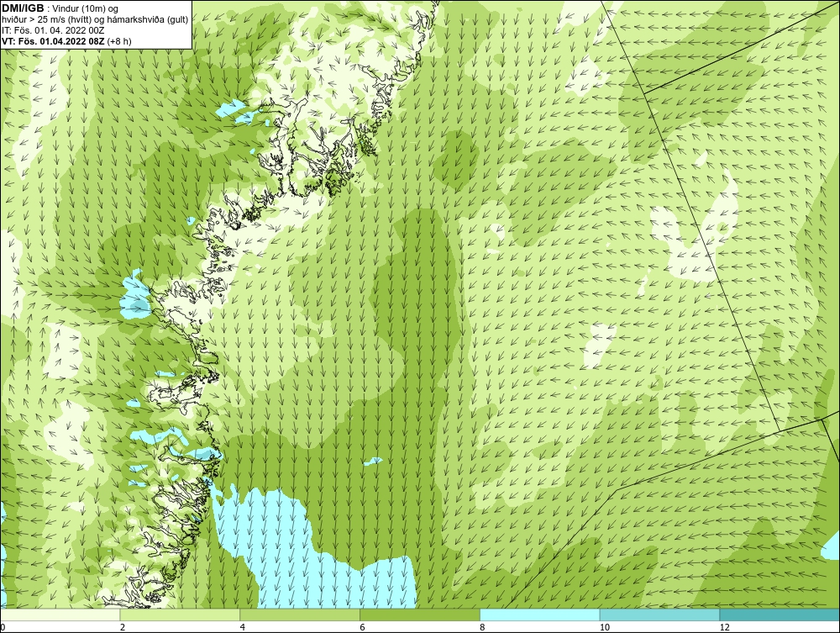This screenshot has height=633, width=840.
Task: Click the '2' scale label
Action: coord(123,627)
